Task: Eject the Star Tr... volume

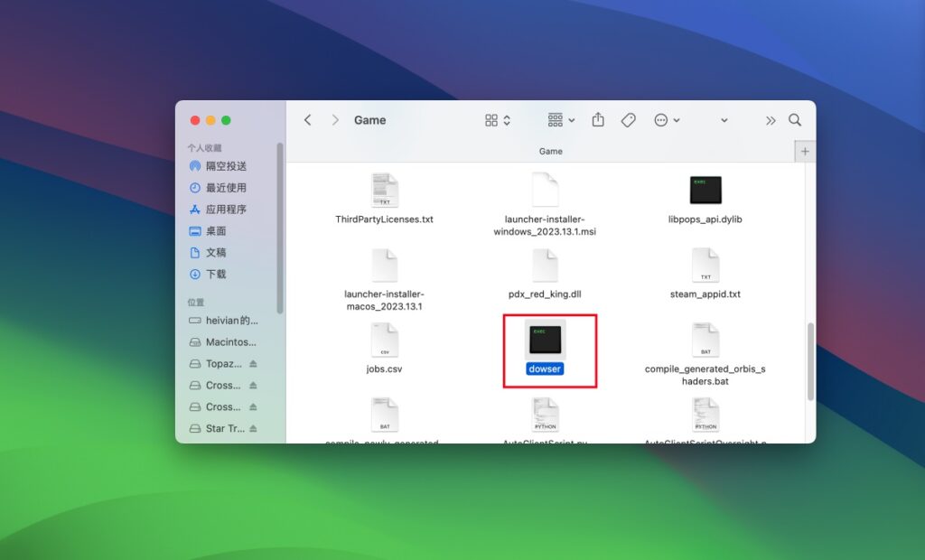Action: point(253,428)
